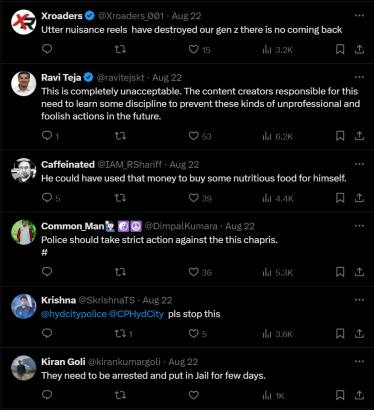The image size is (374, 410).
Task: Retweet Krishna's post with 1 retweet
Action: click(123, 334)
